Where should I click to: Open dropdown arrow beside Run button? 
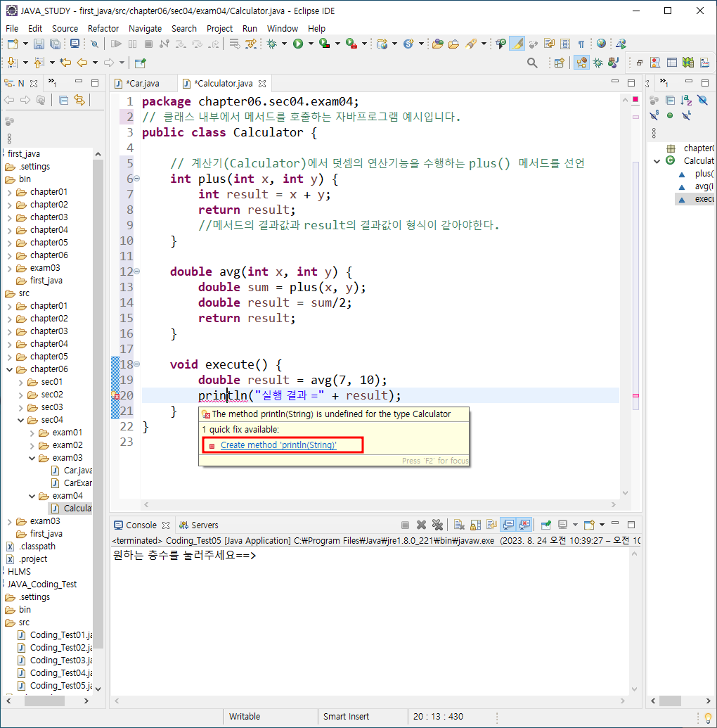tap(311, 44)
